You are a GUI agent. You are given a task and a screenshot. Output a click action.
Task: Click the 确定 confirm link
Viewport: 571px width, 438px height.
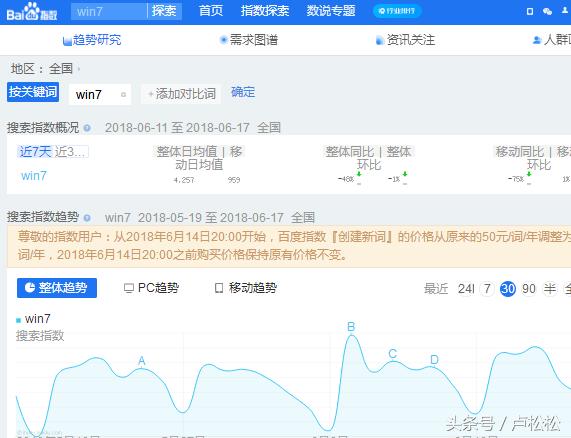tap(243, 92)
